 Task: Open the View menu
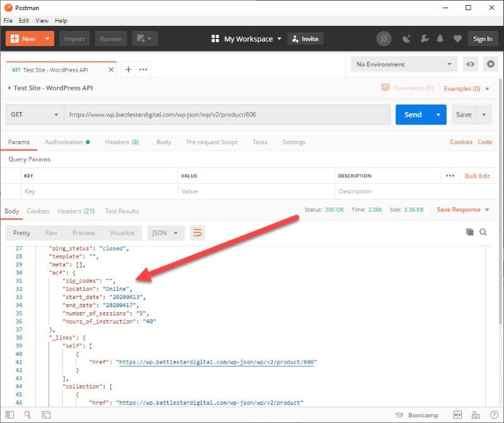[x=42, y=21]
